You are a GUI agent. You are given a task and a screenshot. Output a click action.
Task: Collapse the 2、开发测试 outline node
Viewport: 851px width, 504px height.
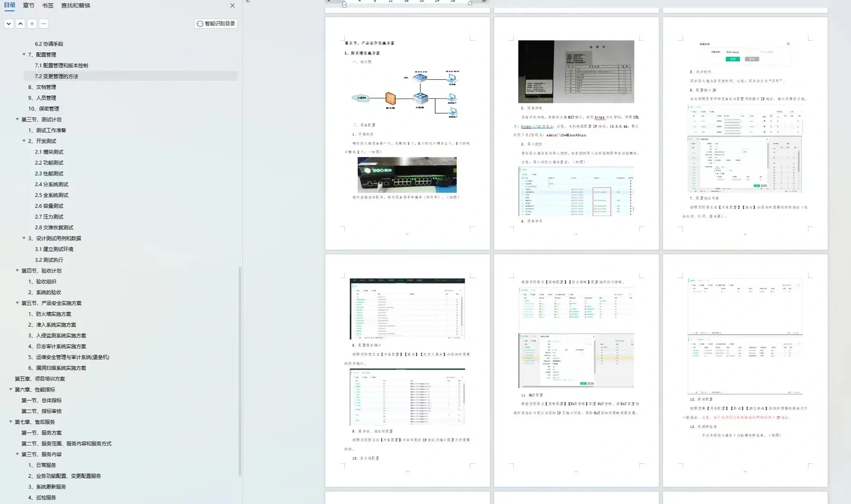click(24, 141)
